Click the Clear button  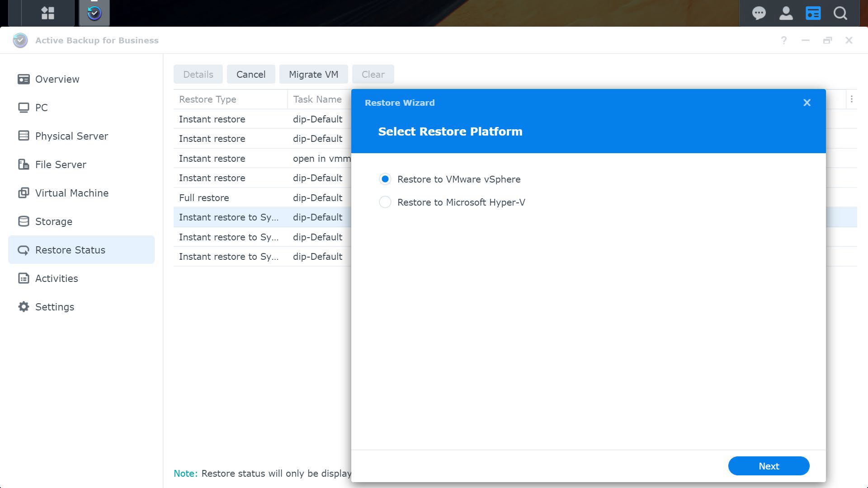(x=373, y=74)
